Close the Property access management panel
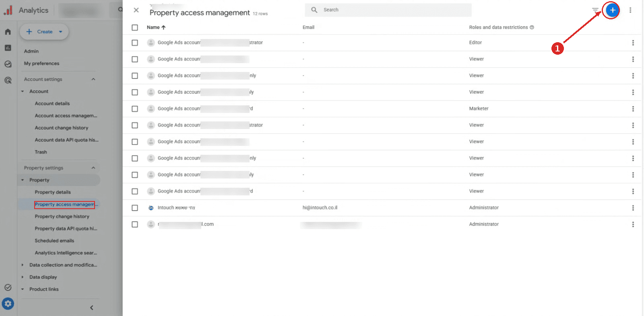Screen dimensions: 644x316 [136, 10]
